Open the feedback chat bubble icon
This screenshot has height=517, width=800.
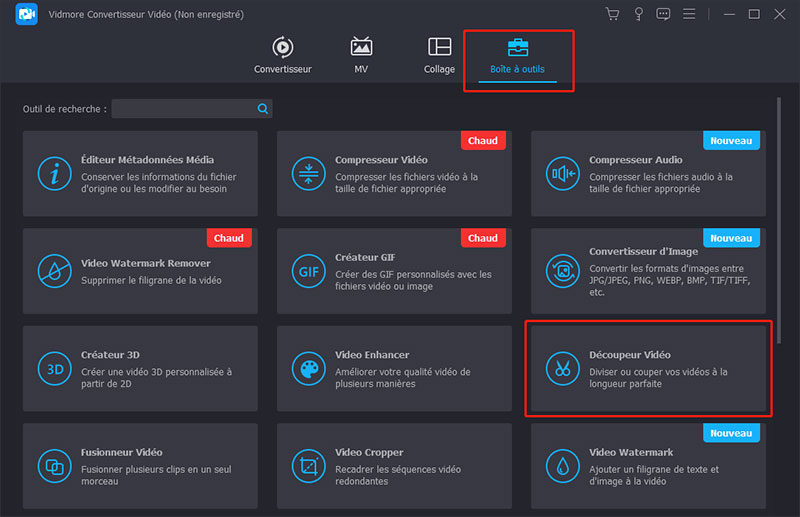(664, 14)
